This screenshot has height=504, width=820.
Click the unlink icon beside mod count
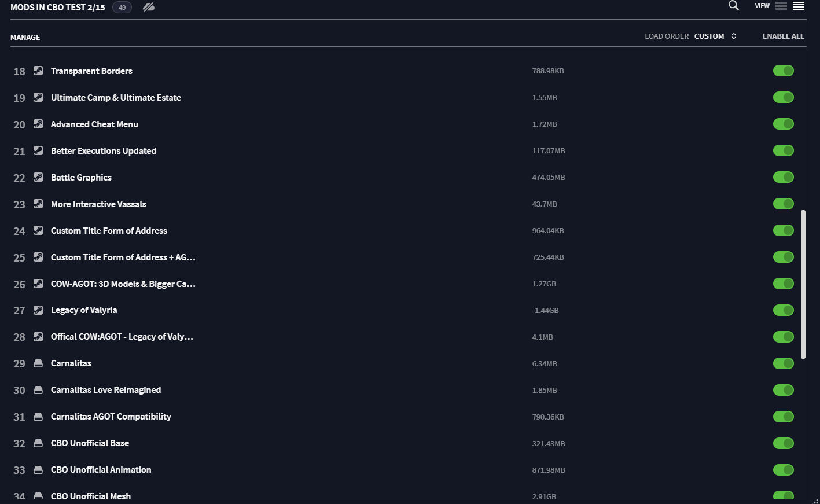(x=149, y=8)
